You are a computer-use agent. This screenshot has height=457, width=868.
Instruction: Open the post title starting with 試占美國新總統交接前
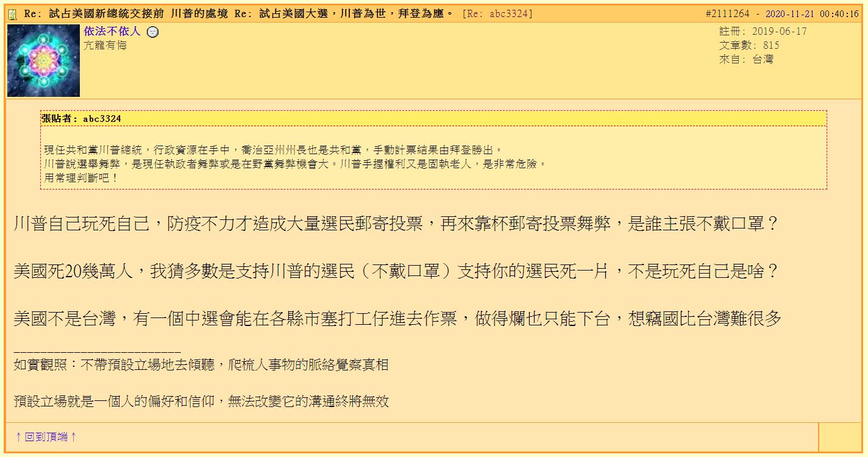pyautogui.click(x=239, y=14)
